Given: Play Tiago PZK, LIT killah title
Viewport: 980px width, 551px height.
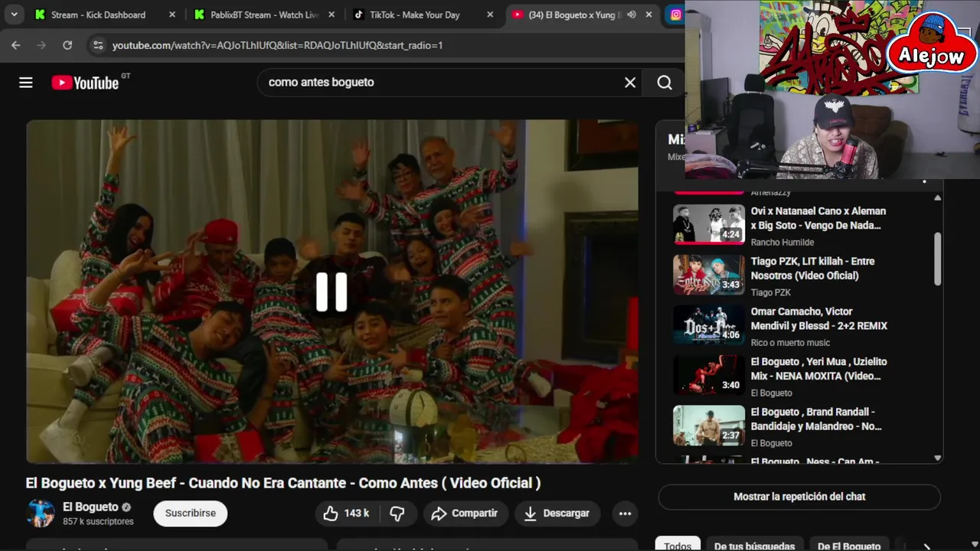Looking at the screenshot, I should point(812,269).
